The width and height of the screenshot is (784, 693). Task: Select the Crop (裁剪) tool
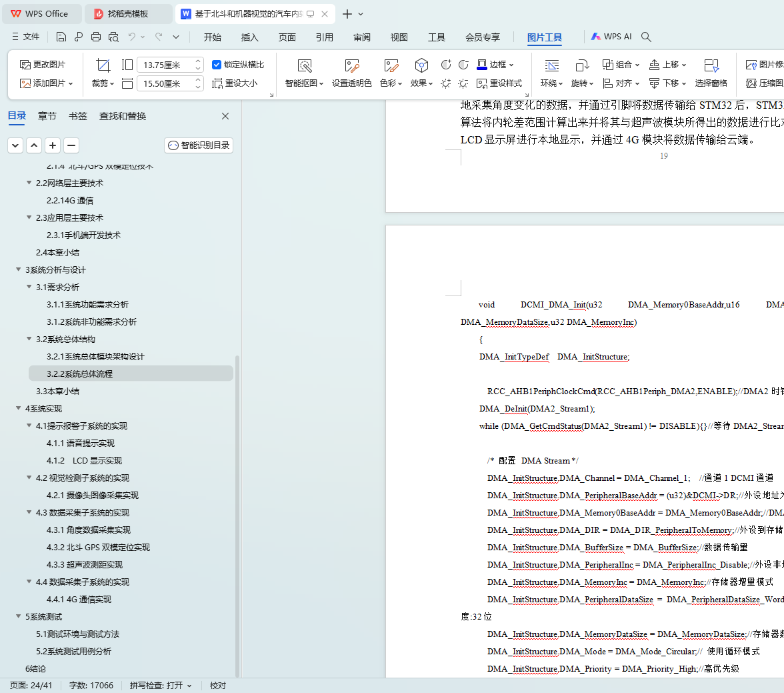pyautogui.click(x=103, y=73)
